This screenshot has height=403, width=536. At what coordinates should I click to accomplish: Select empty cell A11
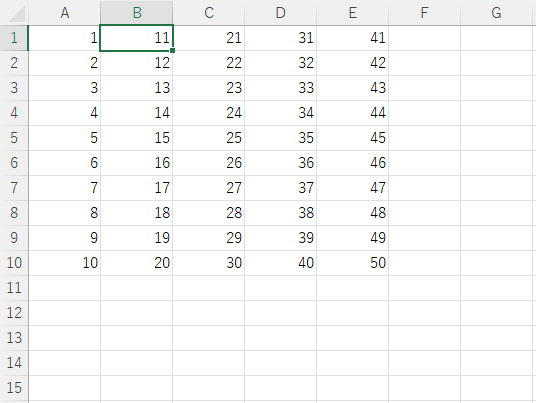pos(65,288)
